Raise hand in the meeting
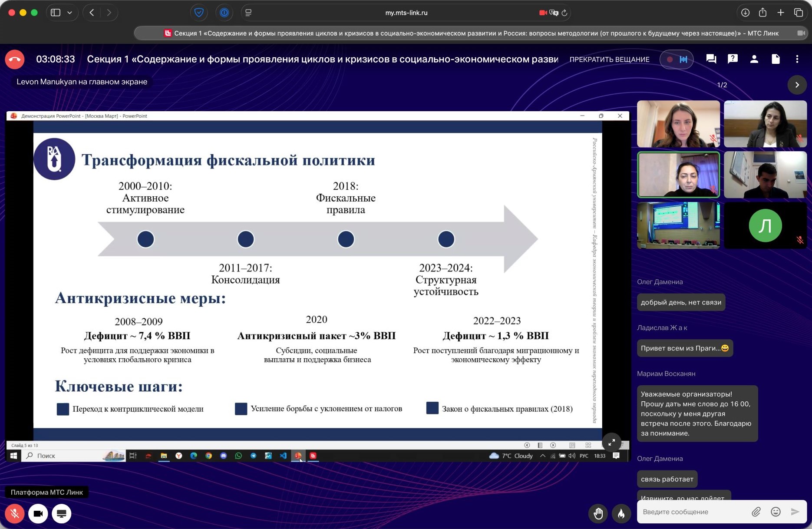Viewport: 812px width, 529px height. [598, 513]
